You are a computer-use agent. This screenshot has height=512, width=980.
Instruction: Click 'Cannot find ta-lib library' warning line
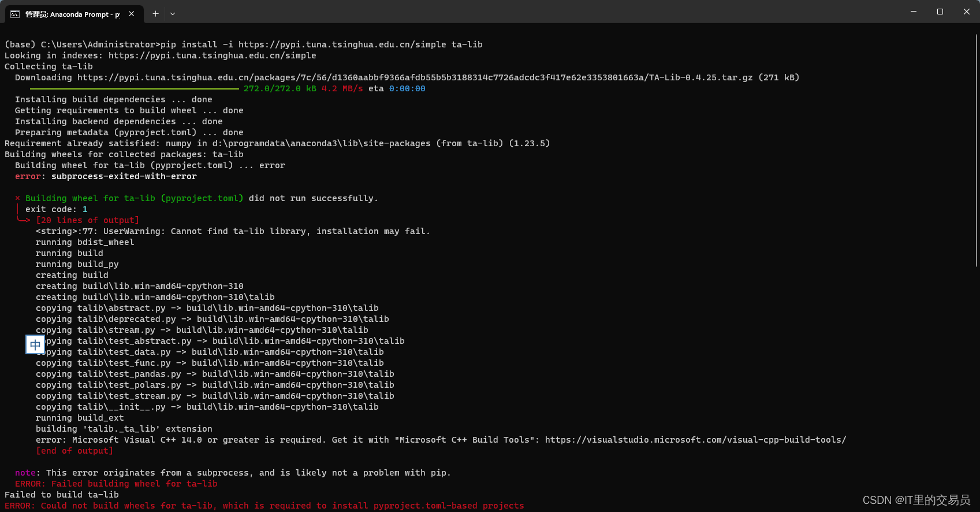(x=233, y=231)
